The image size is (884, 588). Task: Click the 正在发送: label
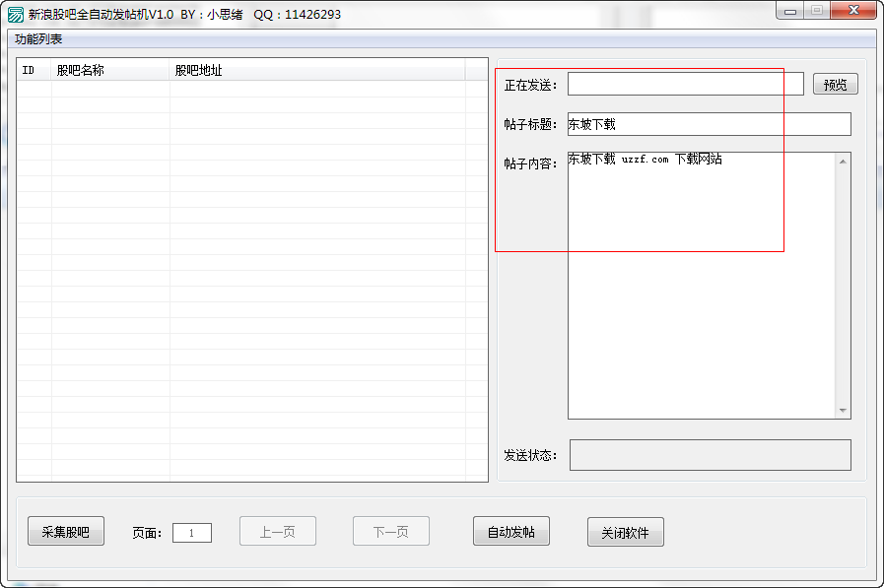tap(530, 85)
